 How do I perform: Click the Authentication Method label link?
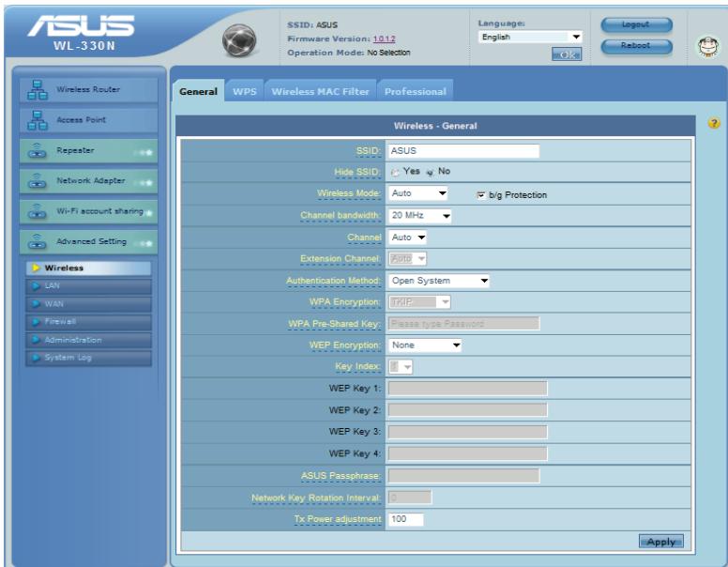pos(334,281)
